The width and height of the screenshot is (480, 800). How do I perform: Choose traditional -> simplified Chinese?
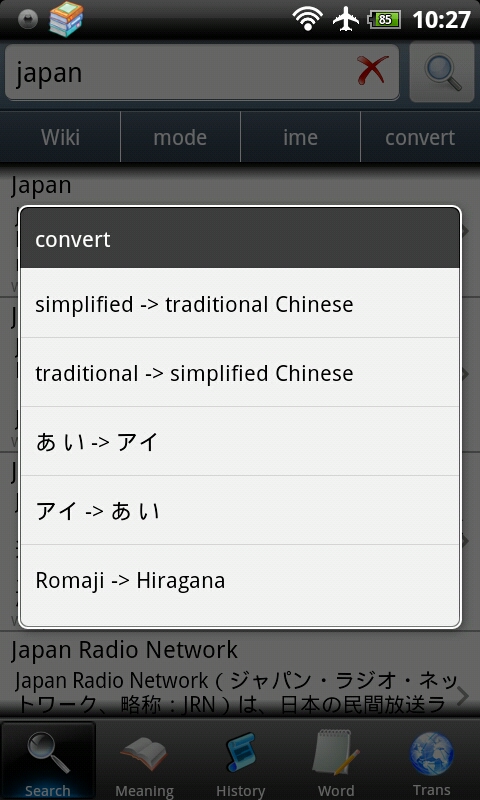(240, 372)
